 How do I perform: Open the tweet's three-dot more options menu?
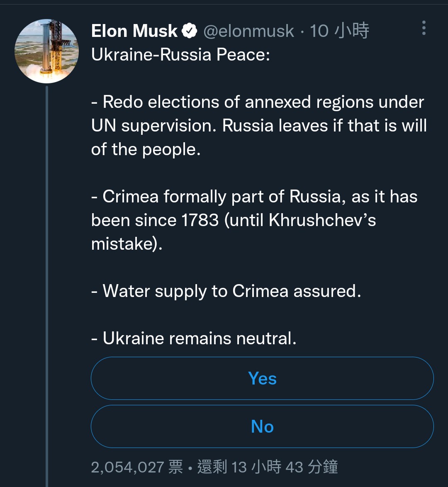click(424, 28)
